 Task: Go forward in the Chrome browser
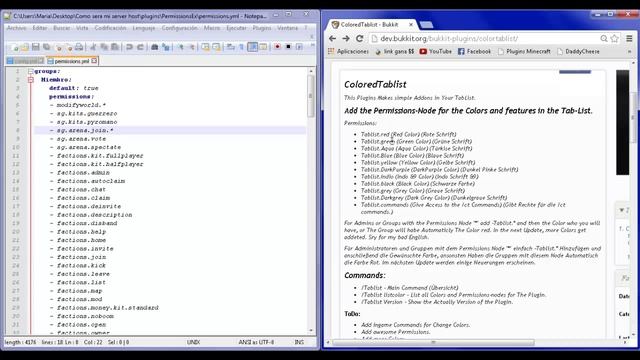pos(346,38)
